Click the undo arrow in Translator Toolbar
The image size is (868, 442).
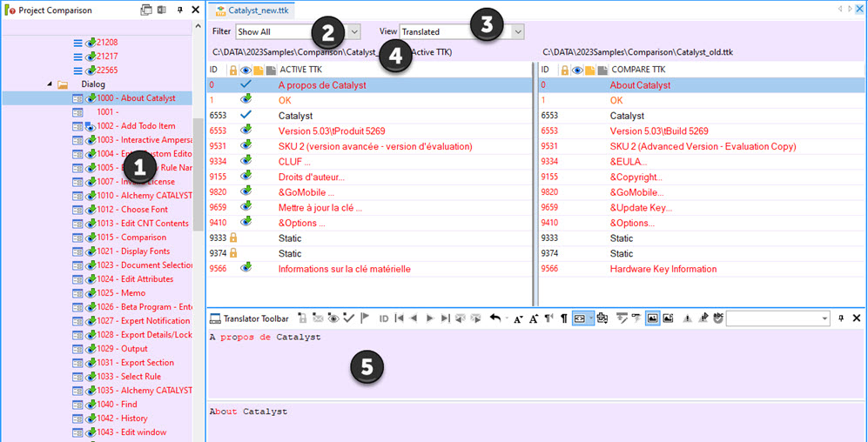point(495,318)
